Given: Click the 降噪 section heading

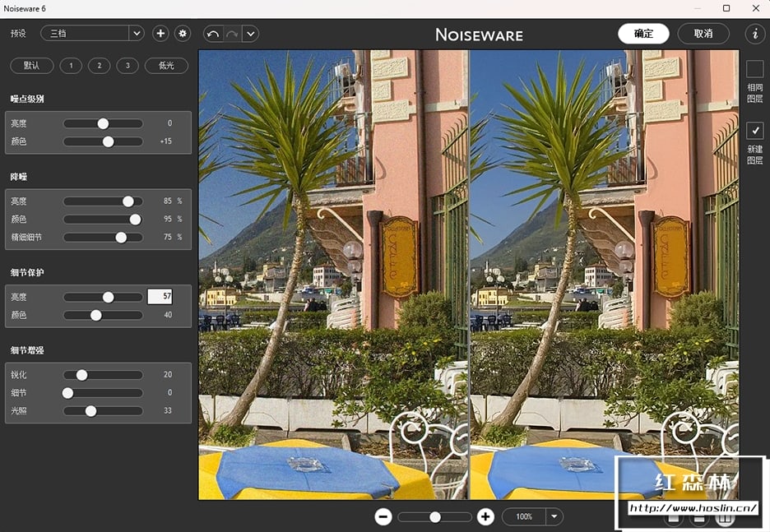Looking at the screenshot, I should [x=19, y=177].
